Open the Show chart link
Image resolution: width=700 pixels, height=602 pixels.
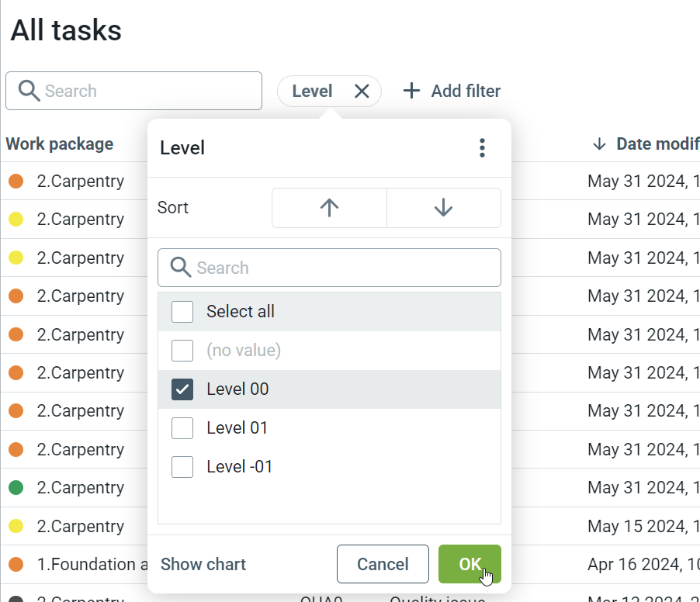[203, 564]
